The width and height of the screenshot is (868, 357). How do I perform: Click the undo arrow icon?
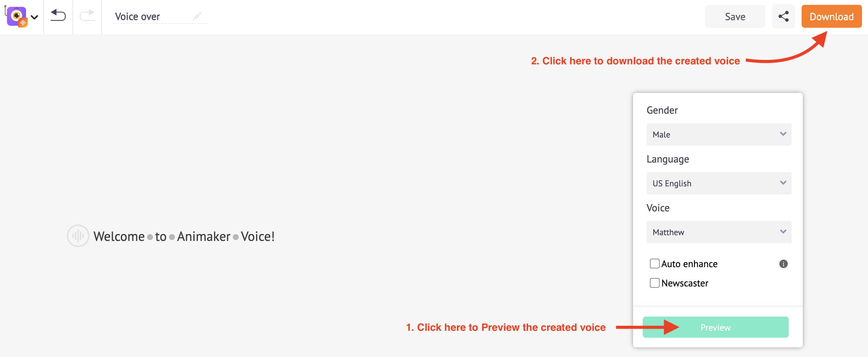click(58, 15)
